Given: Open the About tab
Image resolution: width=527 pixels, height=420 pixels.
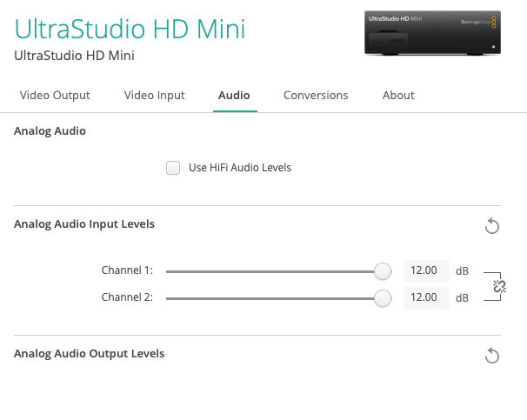Looking at the screenshot, I should tap(398, 95).
